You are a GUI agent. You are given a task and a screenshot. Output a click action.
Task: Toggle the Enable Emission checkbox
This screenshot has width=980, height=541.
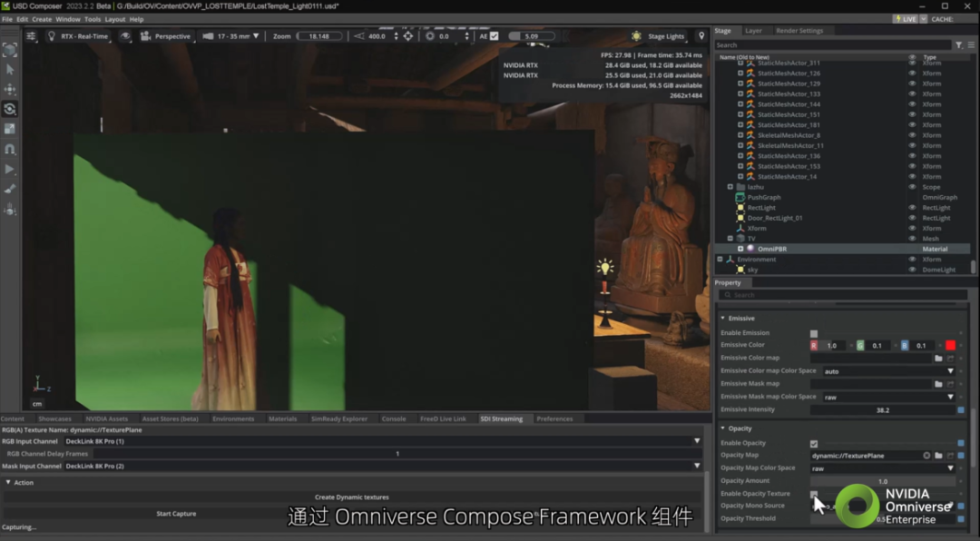pyautogui.click(x=814, y=333)
